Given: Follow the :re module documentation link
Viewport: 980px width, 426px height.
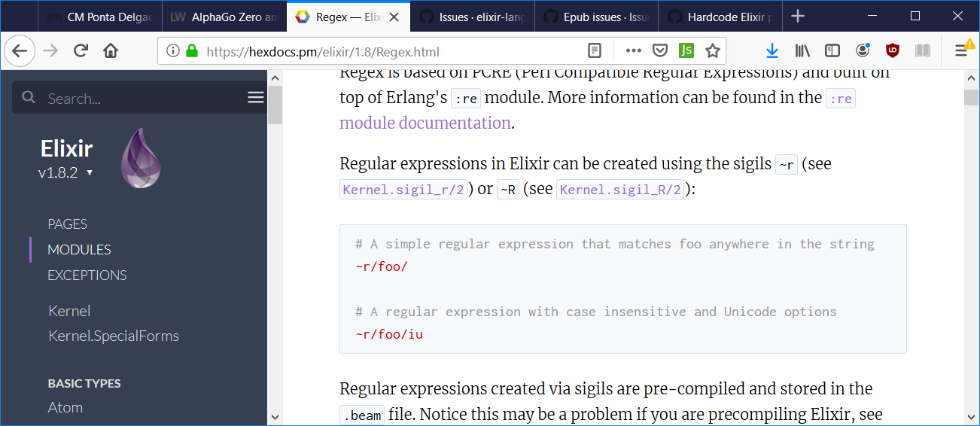Looking at the screenshot, I should click(x=425, y=123).
